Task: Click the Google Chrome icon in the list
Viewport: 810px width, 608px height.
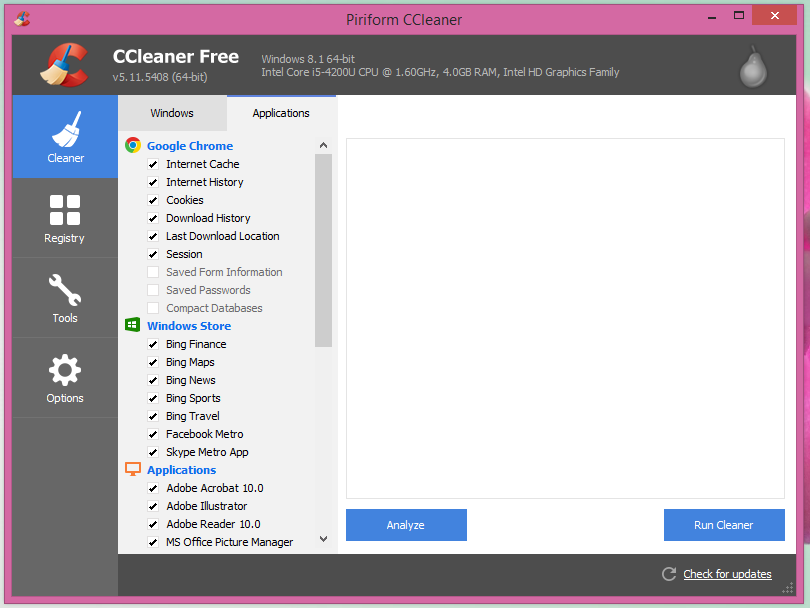Action: point(133,146)
